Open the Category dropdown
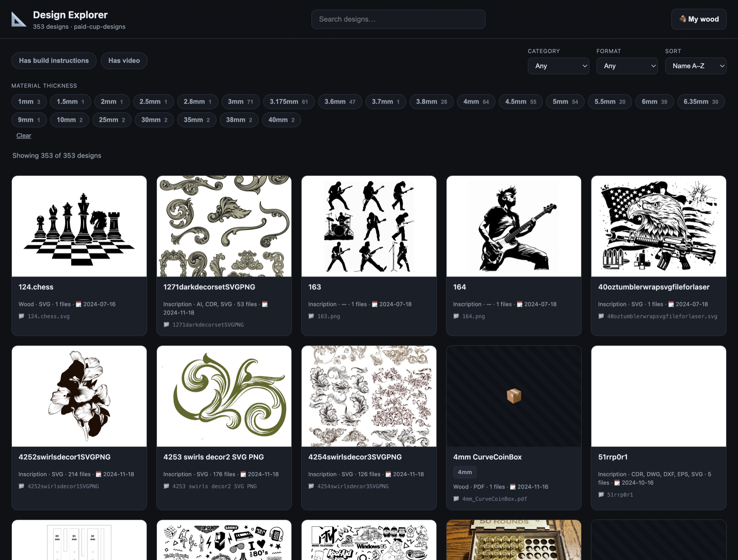Viewport: 738px width, 560px height. point(558,66)
